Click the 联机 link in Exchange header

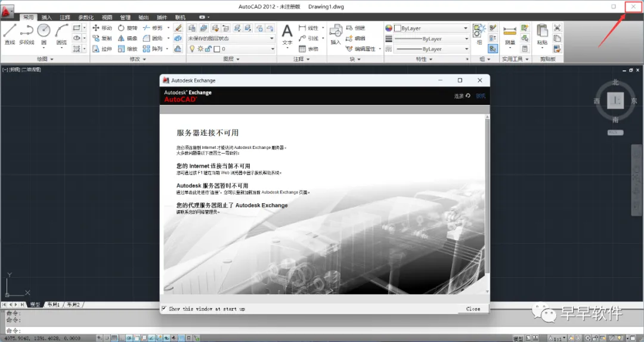pyautogui.click(x=481, y=96)
